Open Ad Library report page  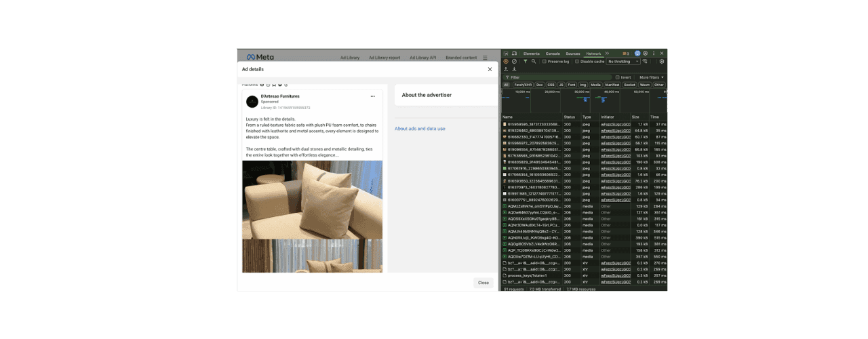(384, 58)
